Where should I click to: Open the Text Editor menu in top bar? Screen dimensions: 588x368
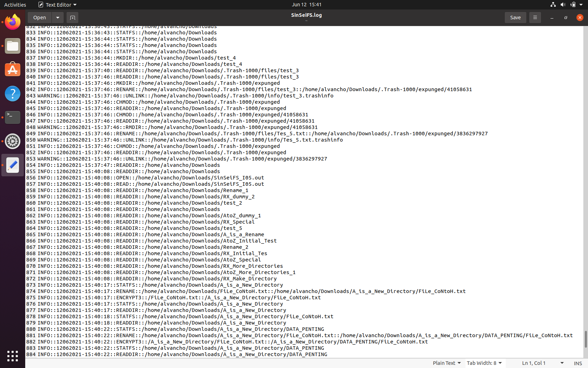(57, 5)
